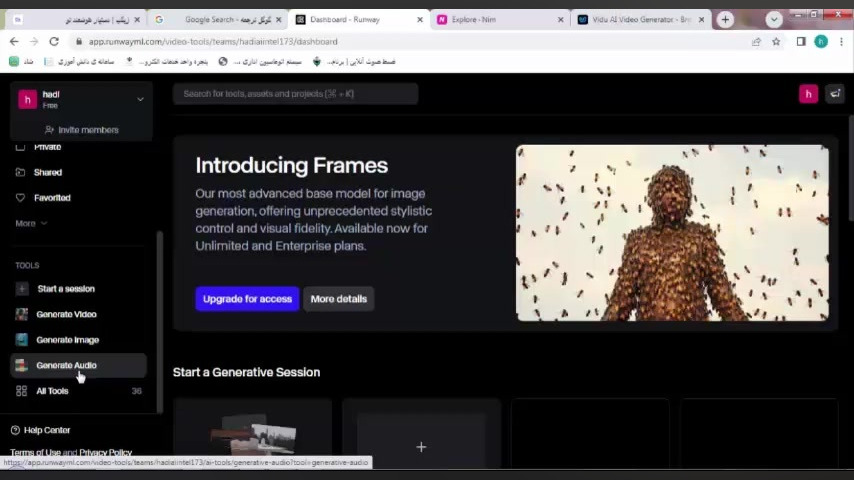
Task: Open the tab search dropdown arrow
Action: pyautogui.click(x=773, y=20)
